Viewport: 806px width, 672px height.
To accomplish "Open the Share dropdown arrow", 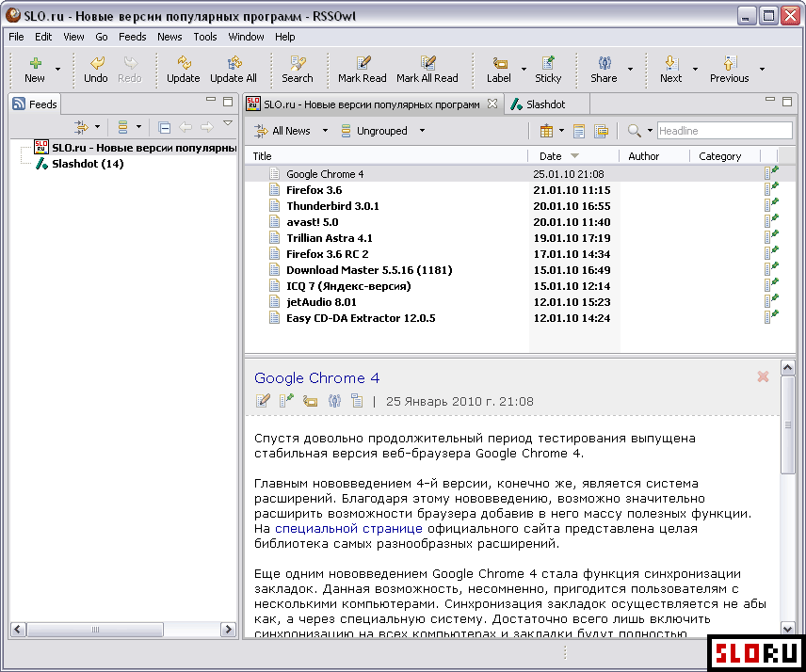I will tap(630, 69).
